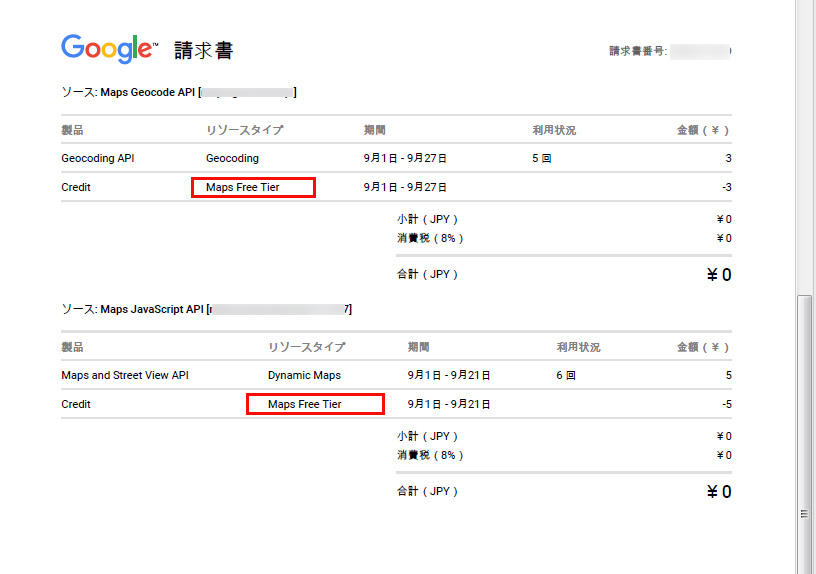Click Maps Free Tier in JavaScript API table
The image size is (816, 574).
tap(304, 404)
